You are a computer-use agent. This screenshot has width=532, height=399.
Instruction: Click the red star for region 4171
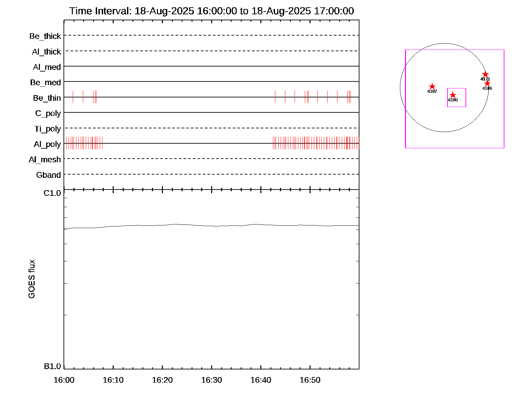[x=485, y=74]
